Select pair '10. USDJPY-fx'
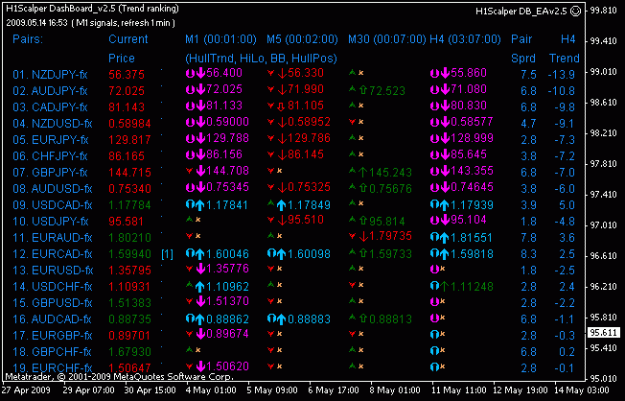Screen dimensions: 625x401 tap(50, 222)
